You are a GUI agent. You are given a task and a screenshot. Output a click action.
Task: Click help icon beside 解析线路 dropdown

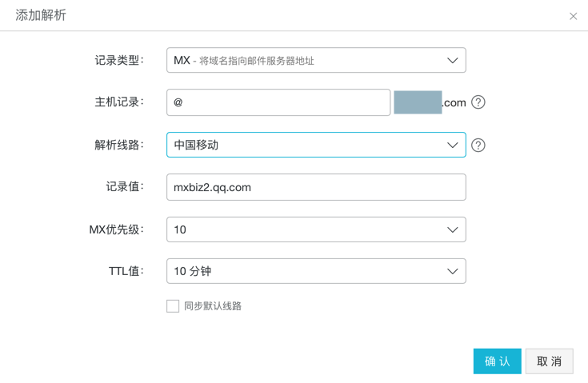click(478, 146)
